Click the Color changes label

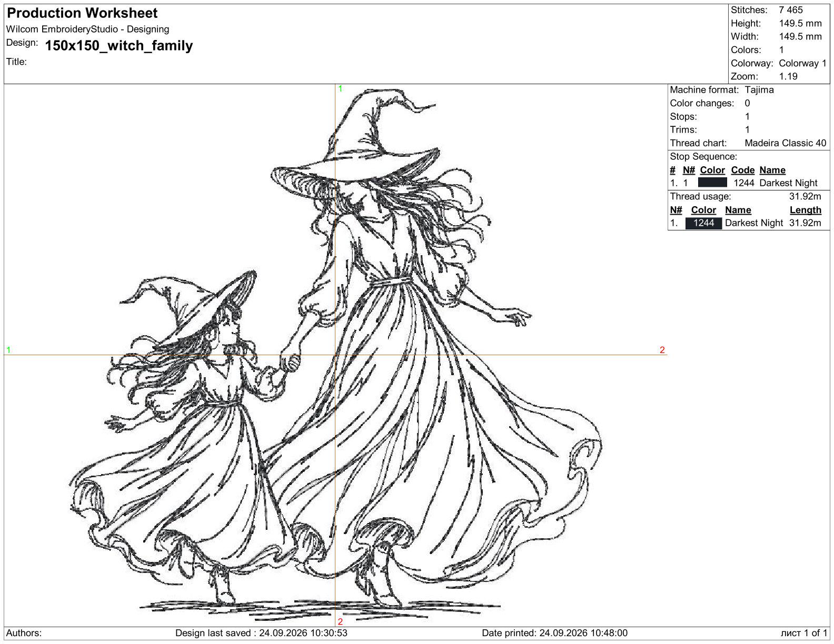(x=702, y=103)
